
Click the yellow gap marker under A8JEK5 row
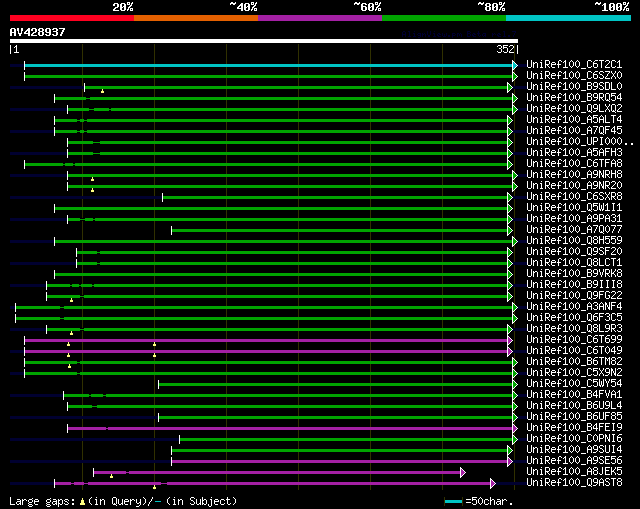point(111,476)
